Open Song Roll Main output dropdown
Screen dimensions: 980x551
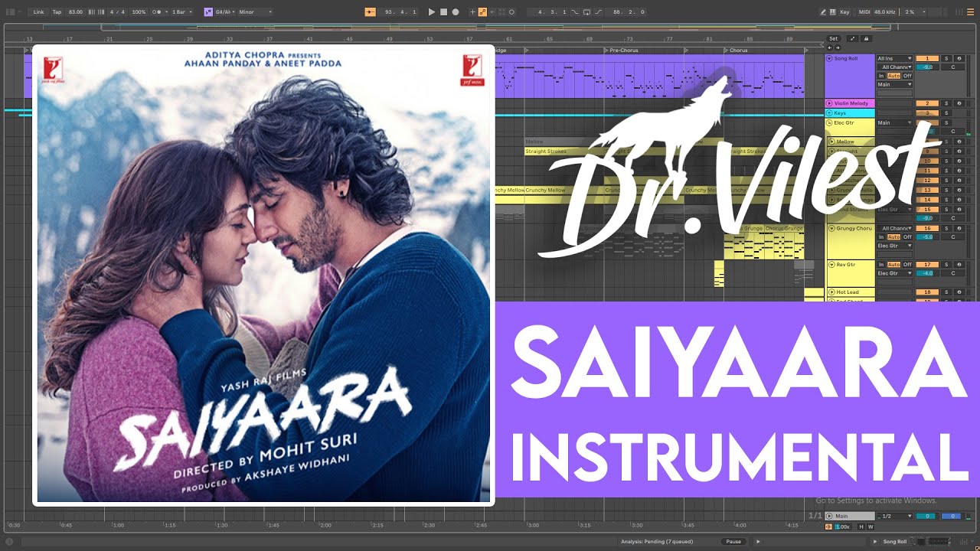coord(894,84)
